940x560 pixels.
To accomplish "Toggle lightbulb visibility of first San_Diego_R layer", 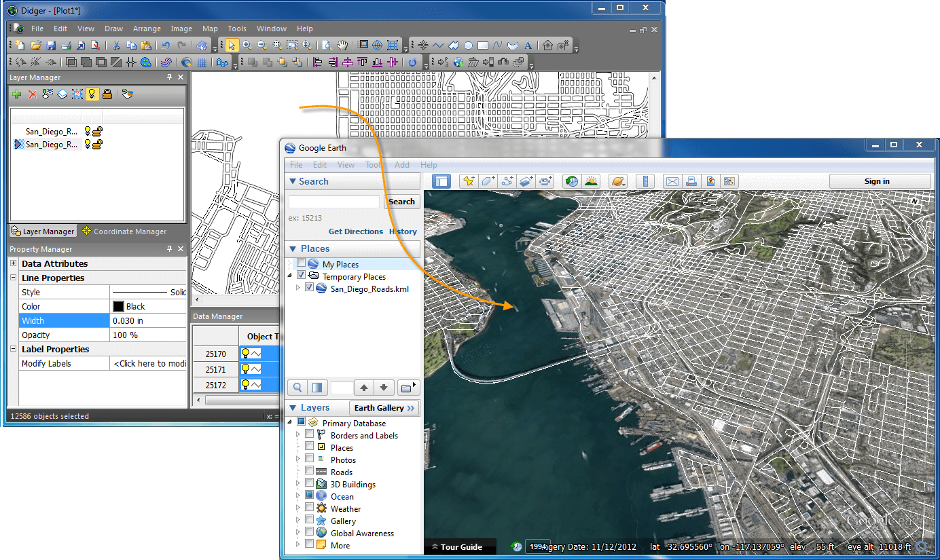I will coord(88,131).
